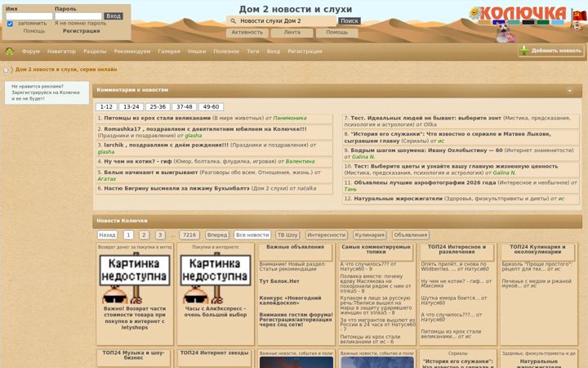Viewport: 588px width, 368px height.
Task: Focus the Пароль password field
Action: click(x=78, y=16)
